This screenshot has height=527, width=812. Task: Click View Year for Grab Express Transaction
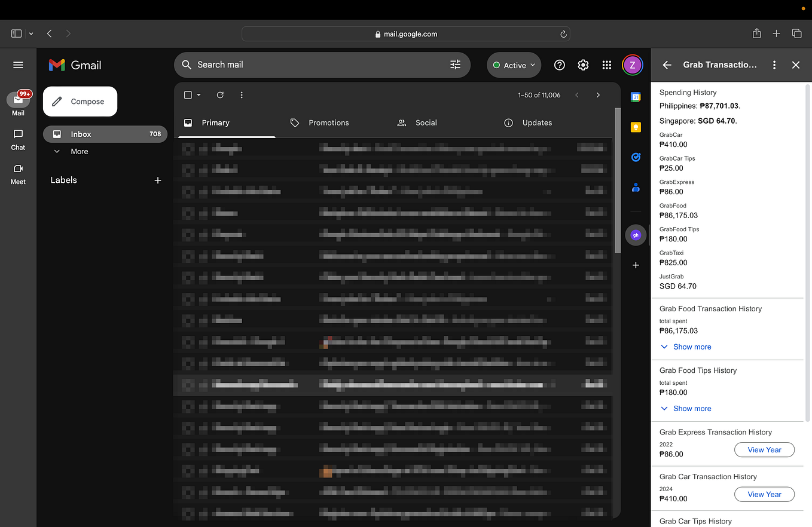pyautogui.click(x=764, y=450)
